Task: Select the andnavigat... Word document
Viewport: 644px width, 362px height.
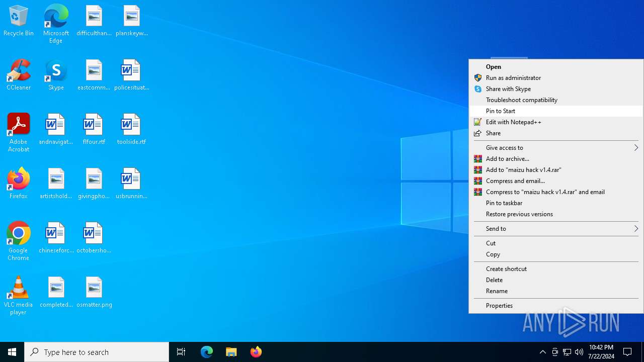Action: 56,130
